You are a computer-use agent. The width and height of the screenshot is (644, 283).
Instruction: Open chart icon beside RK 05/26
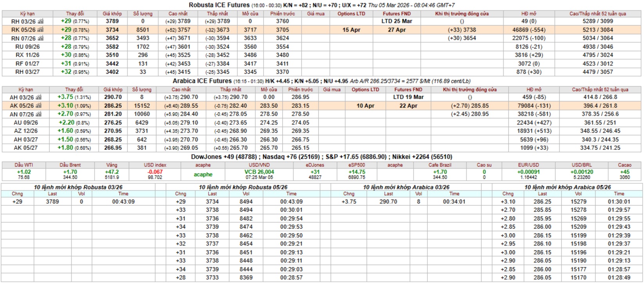(x=41, y=30)
